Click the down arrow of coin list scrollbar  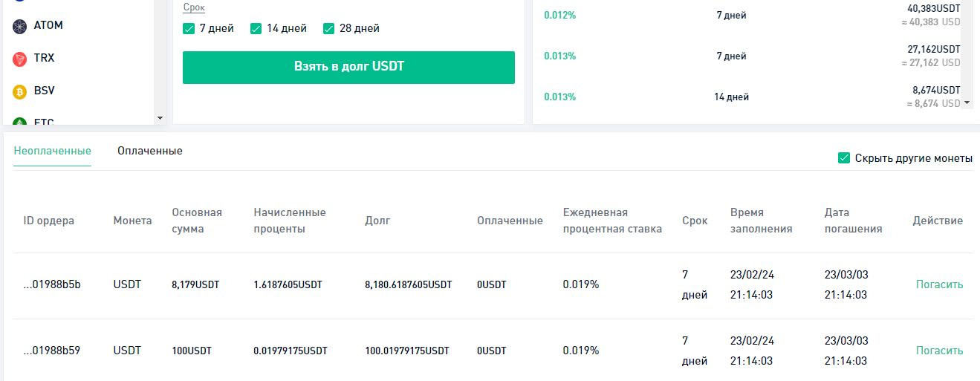[160, 118]
